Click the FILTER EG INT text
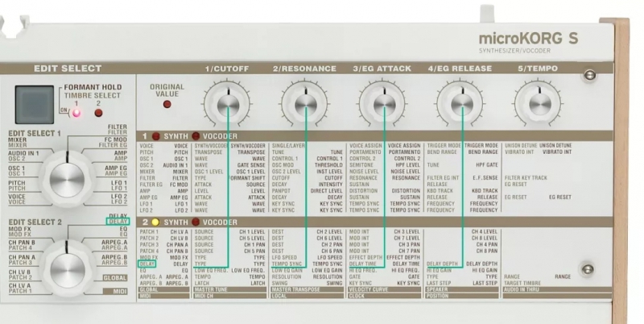The width and height of the screenshot is (644, 324). pyautogui.click(x=443, y=178)
